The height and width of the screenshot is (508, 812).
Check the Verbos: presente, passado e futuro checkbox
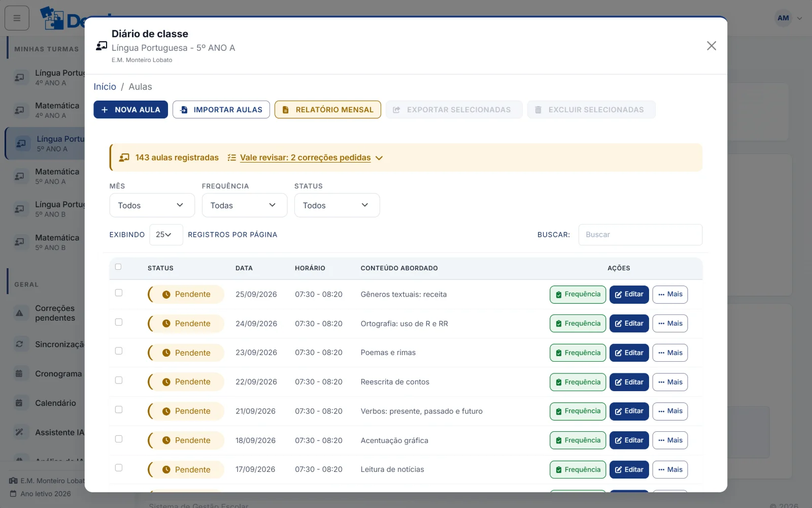pos(119,409)
